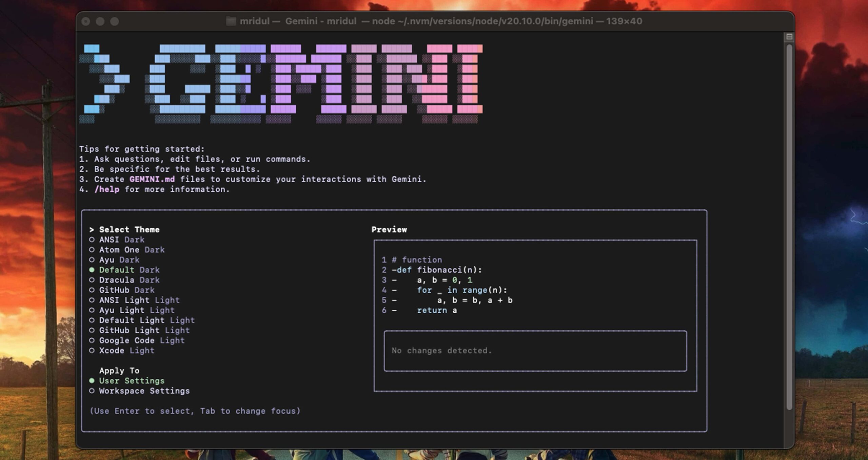Choose the GitHub Dark theme
The image size is (868, 460).
122,290
